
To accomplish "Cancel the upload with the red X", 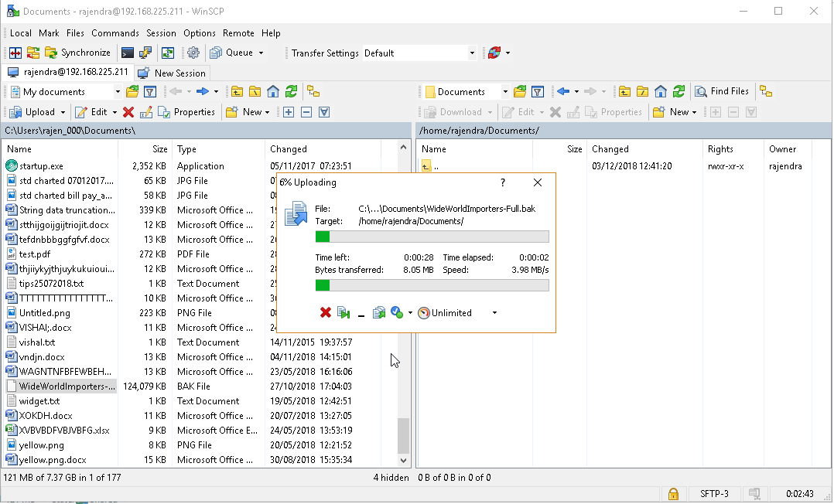I will [326, 313].
